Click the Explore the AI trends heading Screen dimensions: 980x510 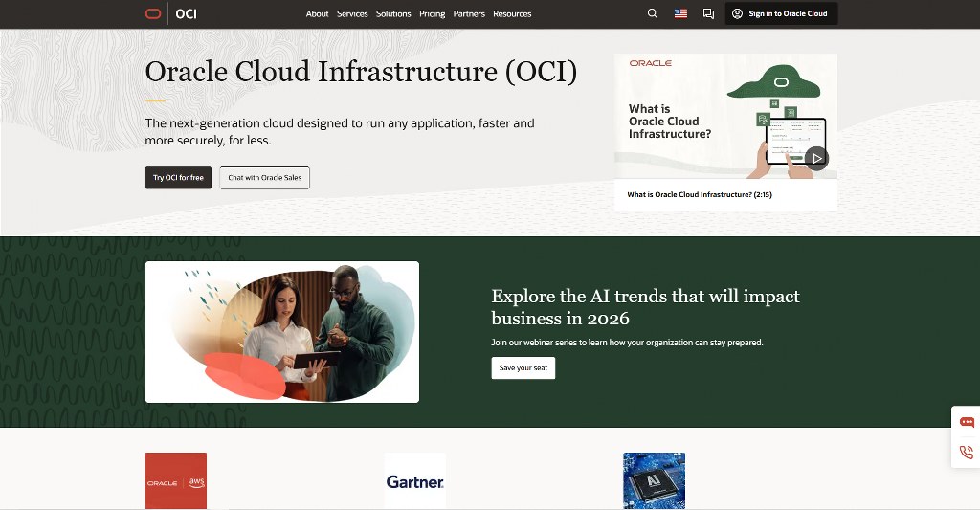click(x=645, y=307)
